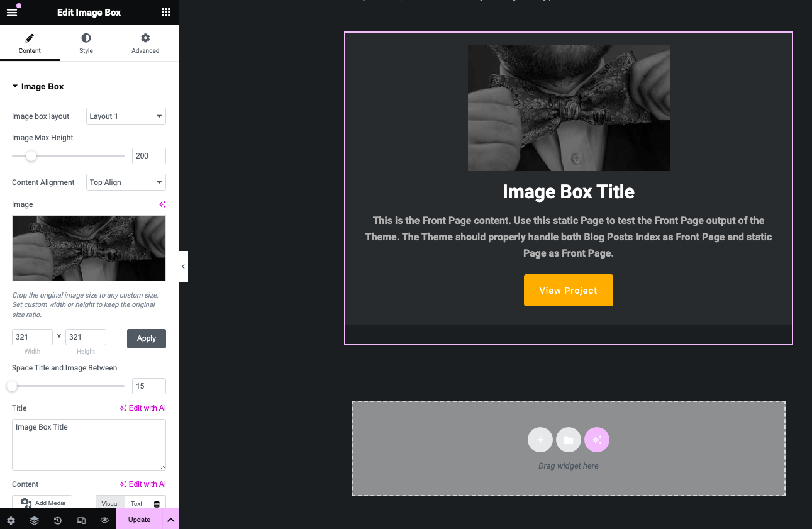Switch Responsive Mode icon in bottom bar
The width and height of the screenshot is (812, 529).
point(81,520)
